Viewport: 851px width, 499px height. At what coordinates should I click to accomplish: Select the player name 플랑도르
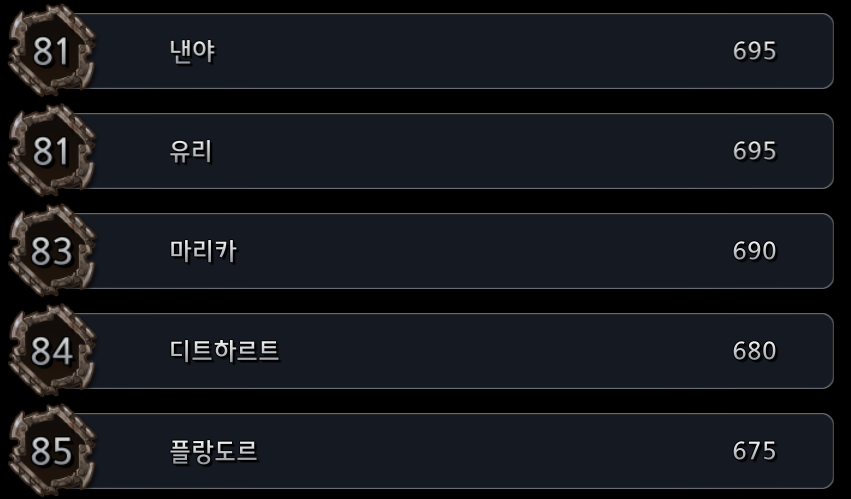213,451
